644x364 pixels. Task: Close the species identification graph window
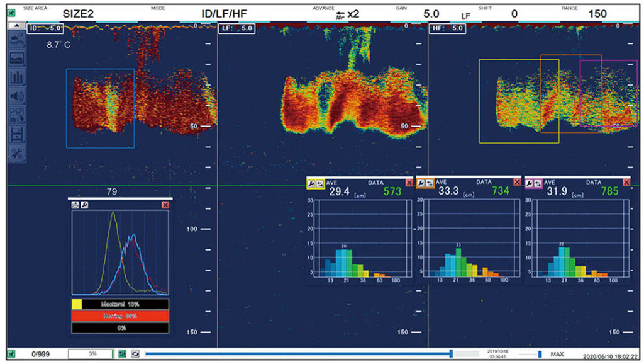165,205
